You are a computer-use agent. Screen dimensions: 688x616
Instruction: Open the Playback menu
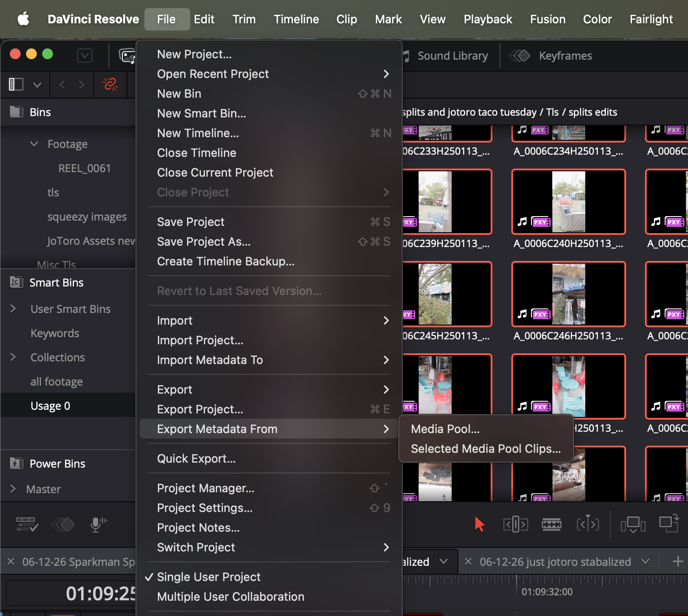pos(488,19)
